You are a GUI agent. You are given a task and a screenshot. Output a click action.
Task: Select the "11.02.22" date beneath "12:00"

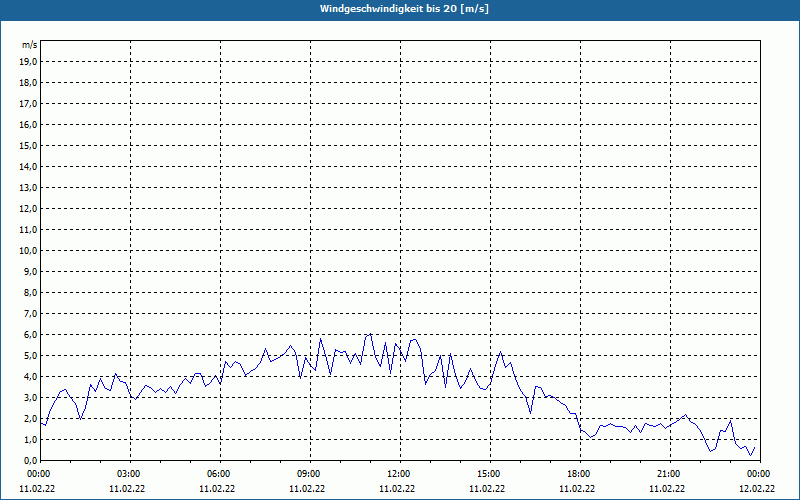[x=397, y=488]
